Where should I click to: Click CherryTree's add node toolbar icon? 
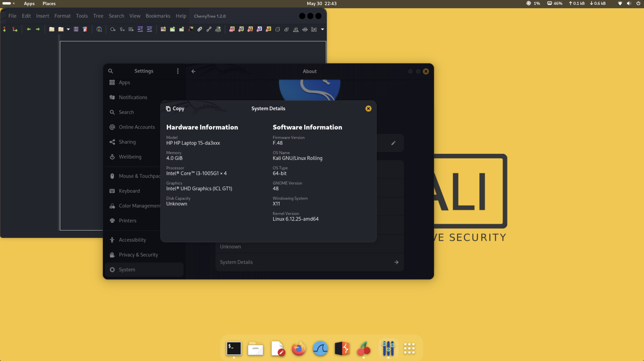tap(4, 29)
